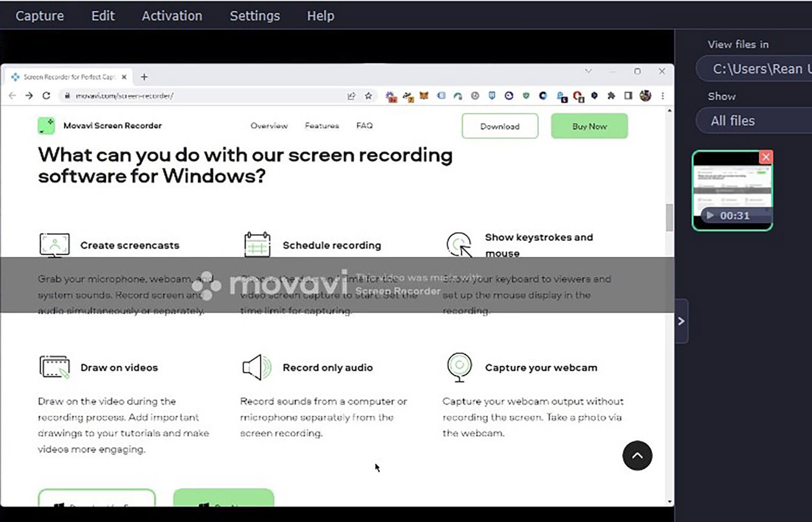
Task: Open the Extensions puzzle piece menu
Action: pos(611,96)
